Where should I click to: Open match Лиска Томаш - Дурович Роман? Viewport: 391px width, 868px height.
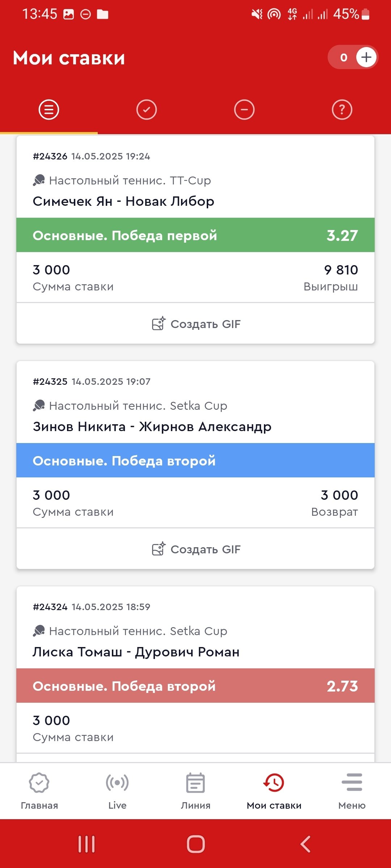[x=136, y=652]
